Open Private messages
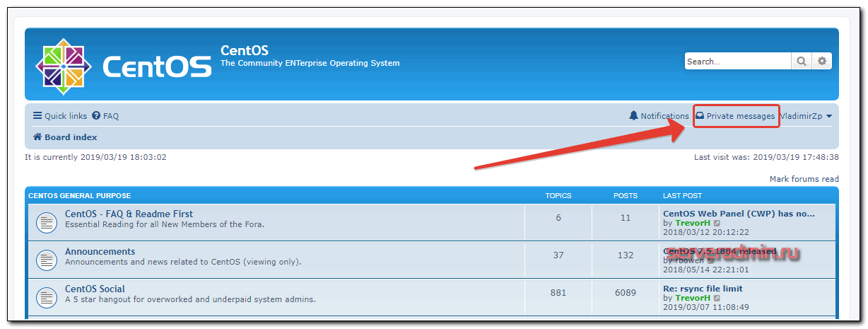This screenshot has width=868, height=329. coord(735,116)
